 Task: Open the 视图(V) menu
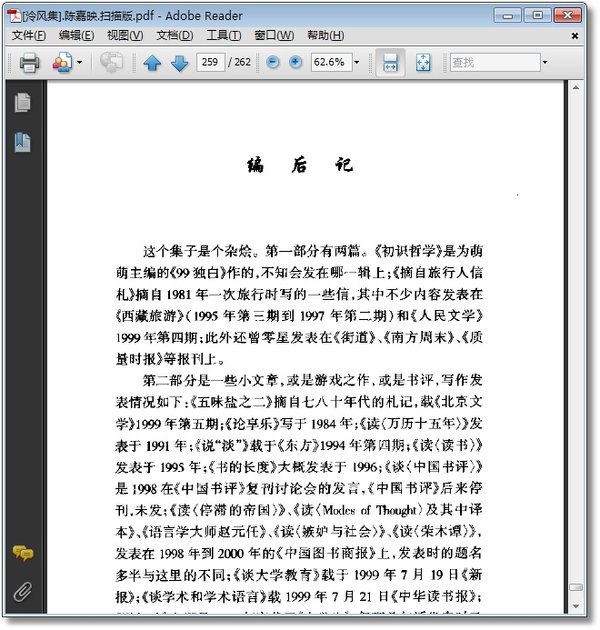125,35
